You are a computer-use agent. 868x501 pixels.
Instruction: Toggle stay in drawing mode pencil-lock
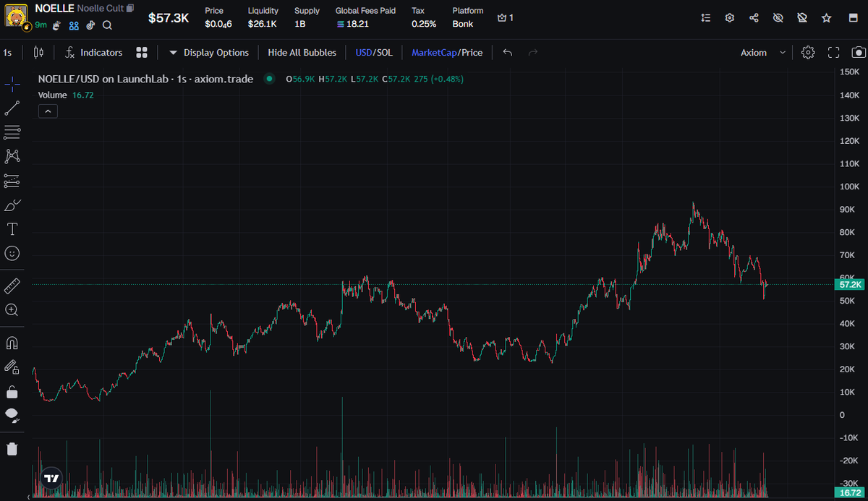coord(12,367)
